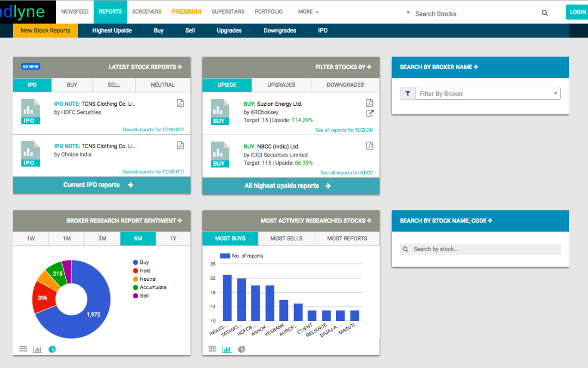Open the Suzlon Energy report's external link icon
This screenshot has width=588, height=368.
[370, 113]
